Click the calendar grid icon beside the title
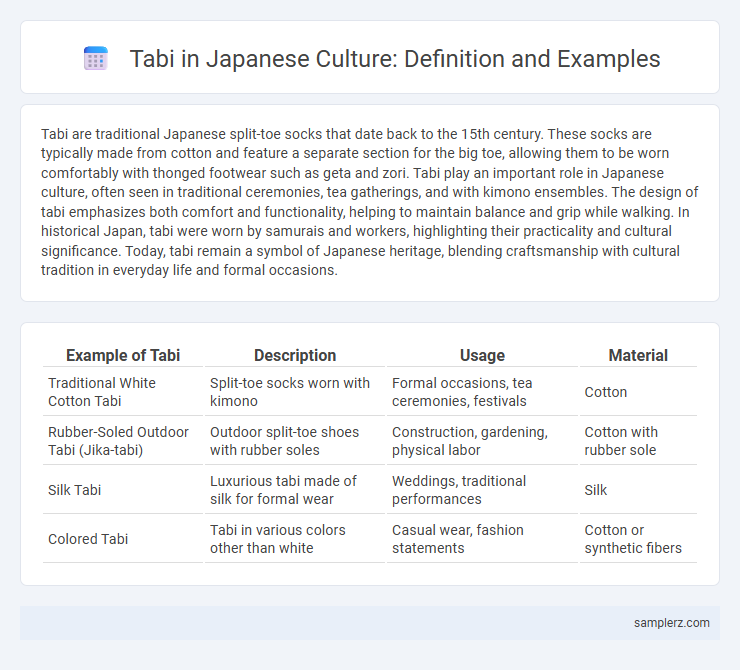The height and width of the screenshot is (670, 740). point(96,59)
